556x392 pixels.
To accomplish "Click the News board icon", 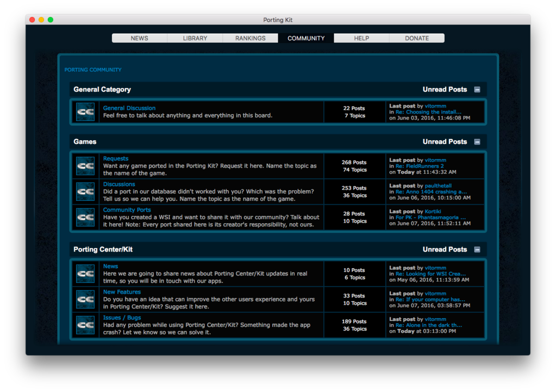I will point(85,274).
